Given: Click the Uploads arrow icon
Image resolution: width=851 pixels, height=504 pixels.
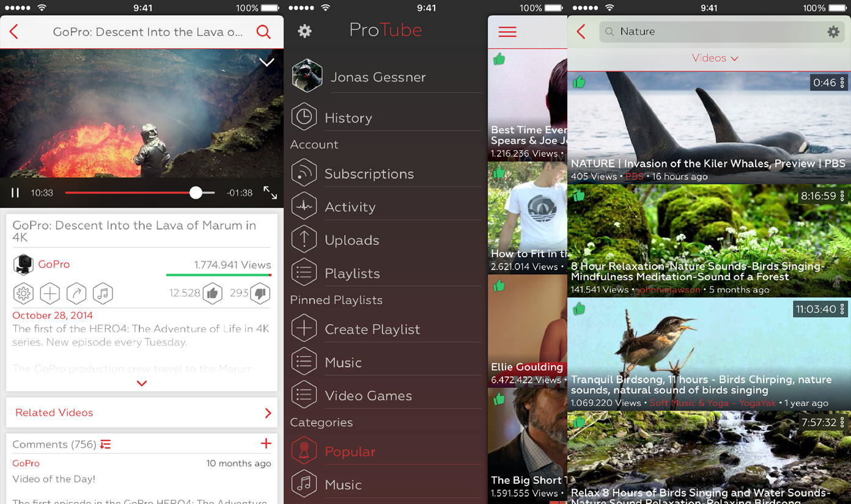Looking at the screenshot, I should click(304, 239).
